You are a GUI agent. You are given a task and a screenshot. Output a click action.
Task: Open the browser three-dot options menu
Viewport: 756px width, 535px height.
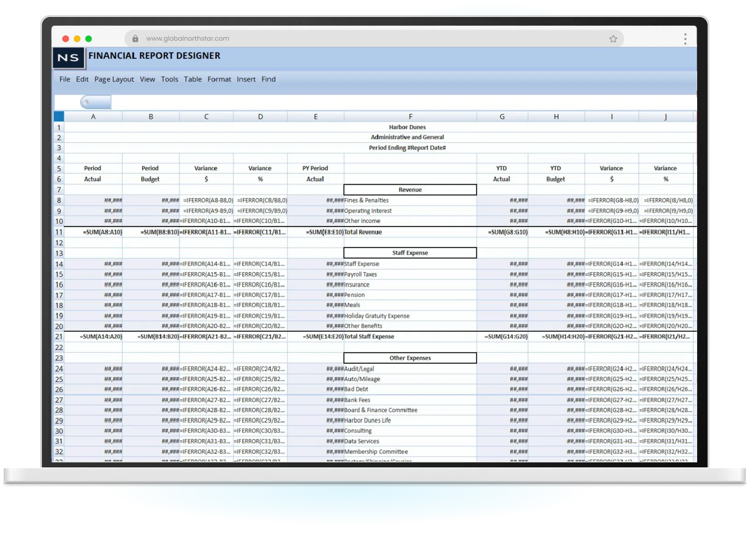685,39
